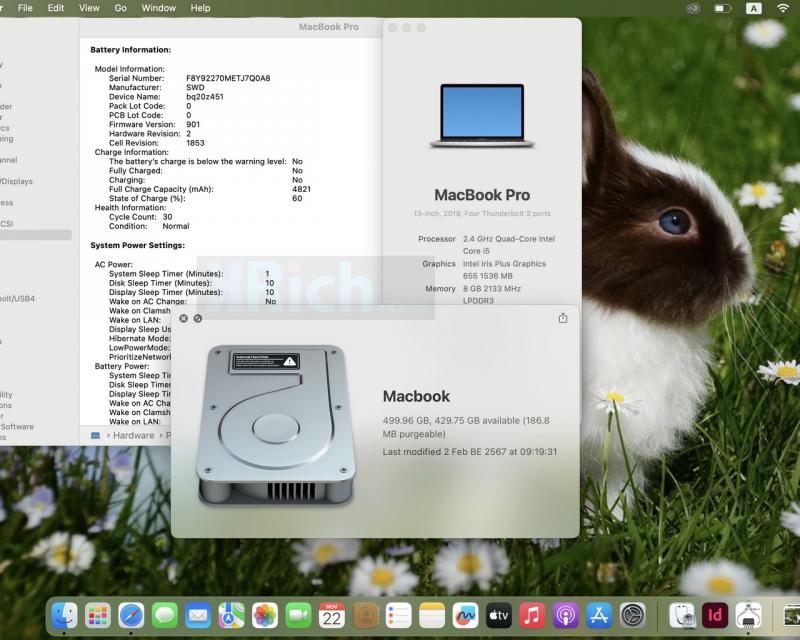Screen dimensions: 800x640
Task: Open System Information chip icon in Dock
Action: (x=748, y=616)
